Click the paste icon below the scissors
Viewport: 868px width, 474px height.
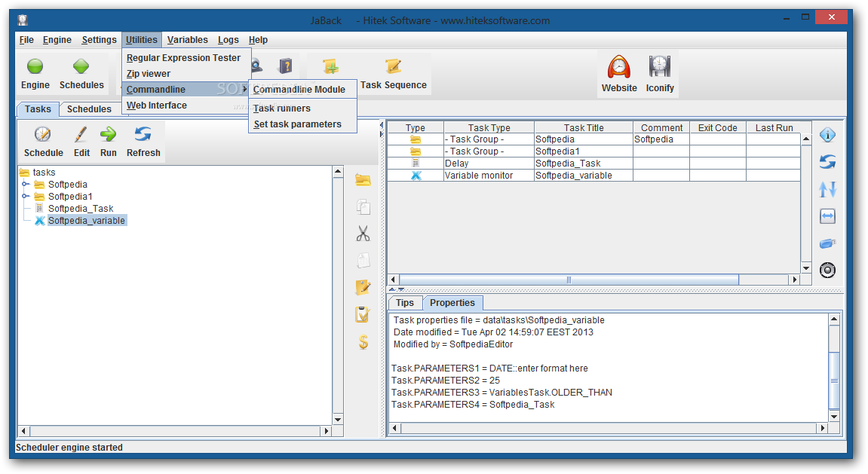pyautogui.click(x=363, y=261)
